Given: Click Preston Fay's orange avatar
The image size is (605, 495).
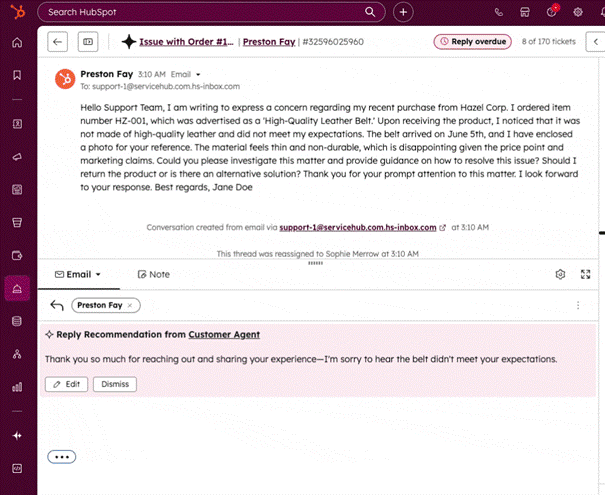Looking at the screenshot, I should 65,79.
